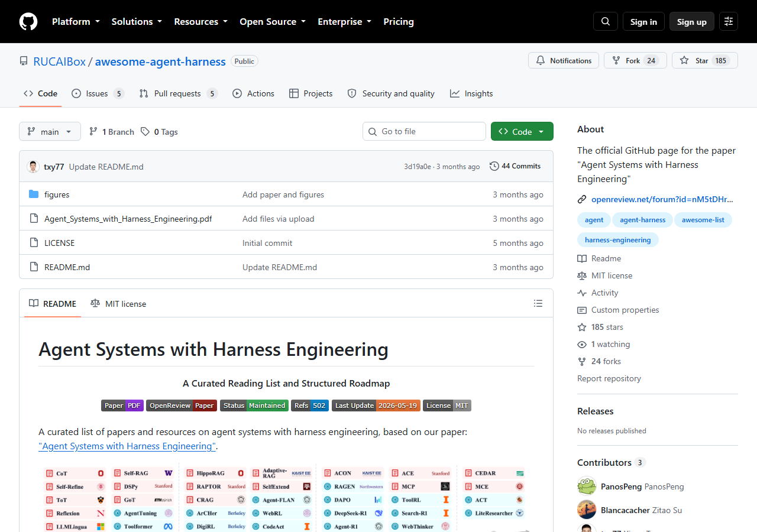Open the Releases heading link
Viewport: 757px width, 532px height.
pyautogui.click(x=596, y=411)
